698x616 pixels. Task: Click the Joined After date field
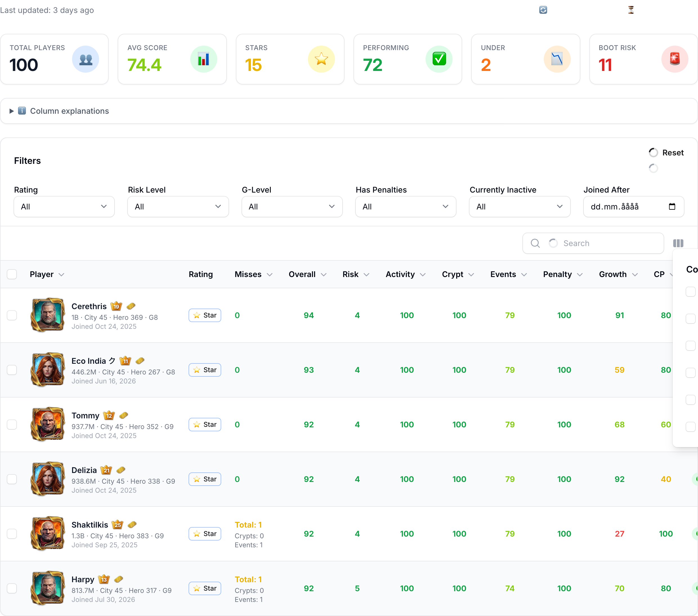point(634,207)
